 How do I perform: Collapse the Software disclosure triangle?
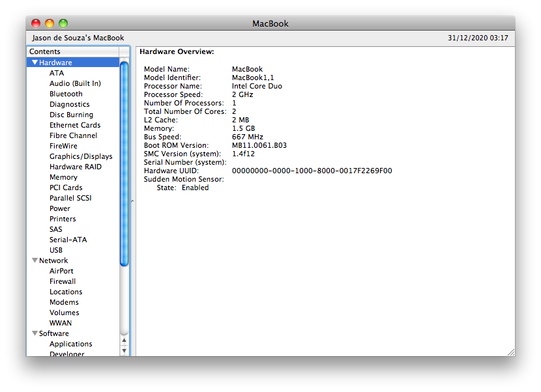35,333
